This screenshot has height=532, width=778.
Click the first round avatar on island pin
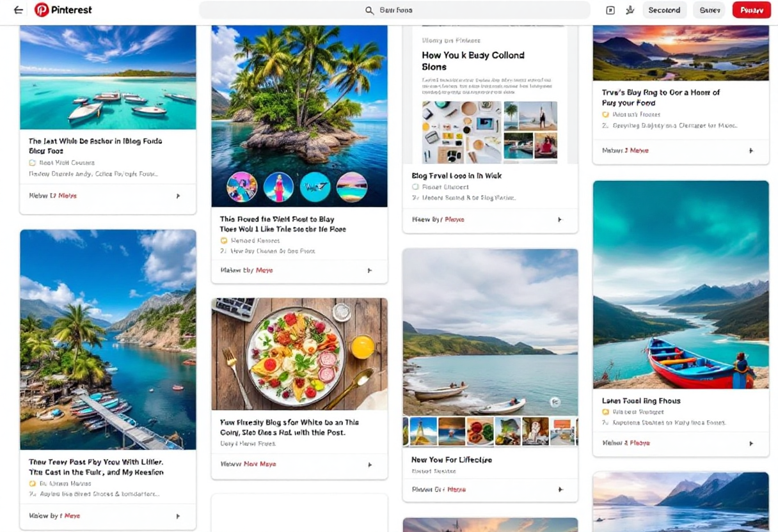click(x=242, y=187)
